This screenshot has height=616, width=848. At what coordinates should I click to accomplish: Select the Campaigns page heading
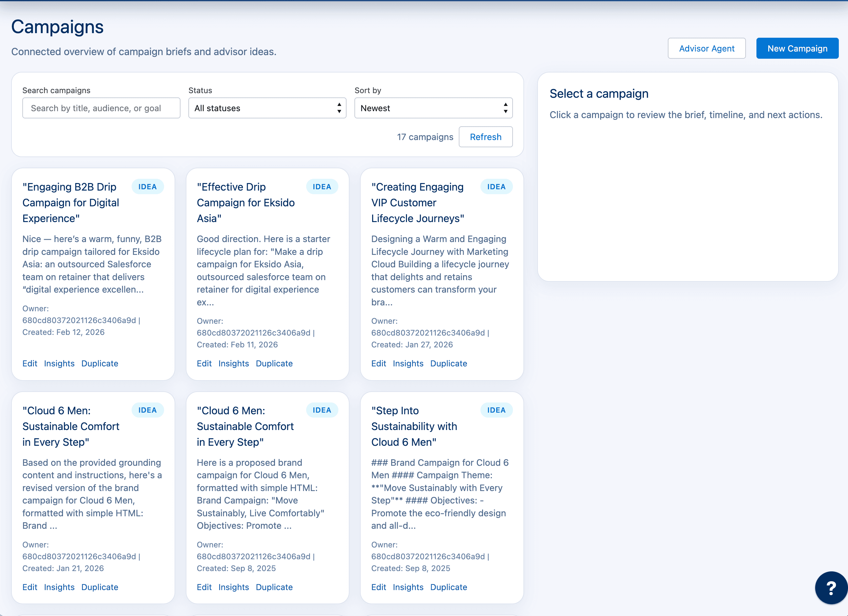click(57, 27)
